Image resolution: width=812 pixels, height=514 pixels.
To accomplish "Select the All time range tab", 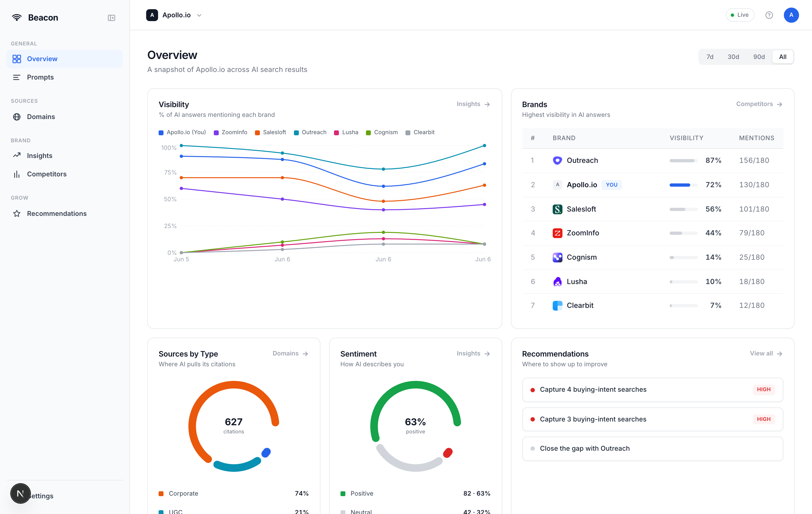I will (x=782, y=57).
